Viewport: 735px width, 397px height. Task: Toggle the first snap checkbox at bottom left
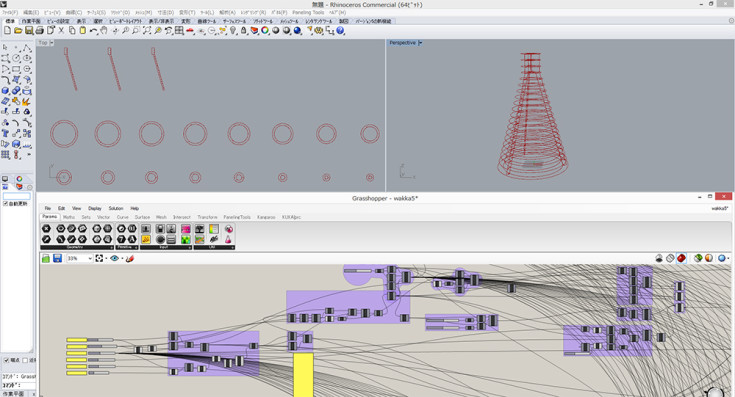pos(6,360)
